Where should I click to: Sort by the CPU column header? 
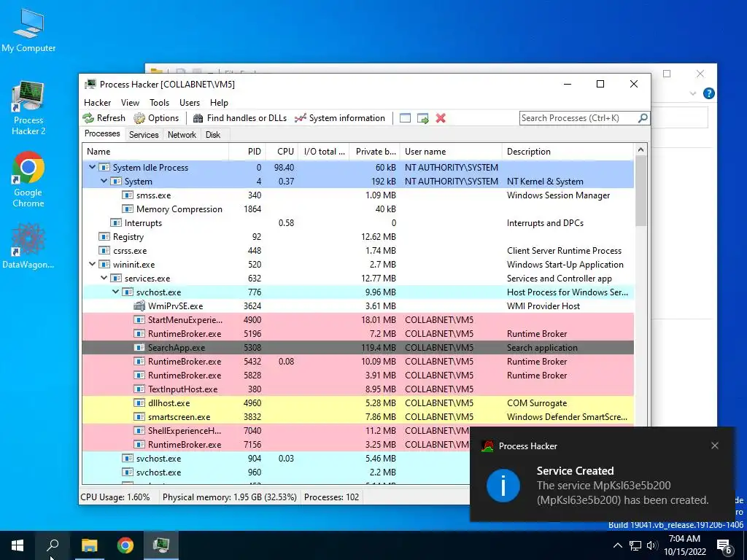[281, 152]
